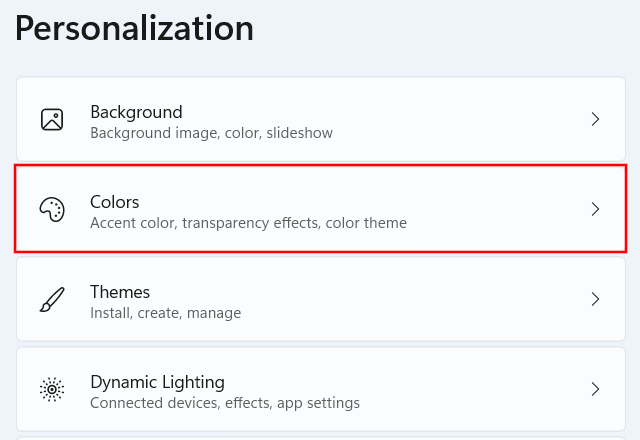This screenshot has height=440, width=640.
Task: Click the partially visible card at the bottom
Action: (x=320, y=437)
